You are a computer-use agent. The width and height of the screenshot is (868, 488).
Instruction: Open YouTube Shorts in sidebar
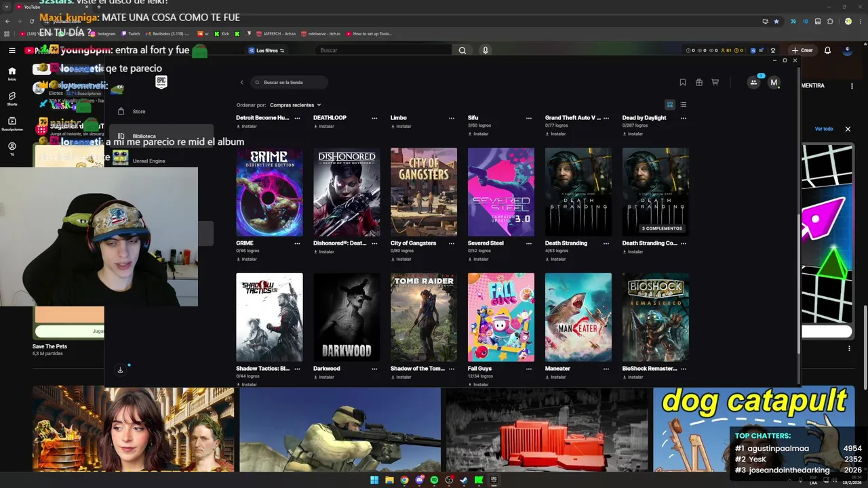coord(12,99)
